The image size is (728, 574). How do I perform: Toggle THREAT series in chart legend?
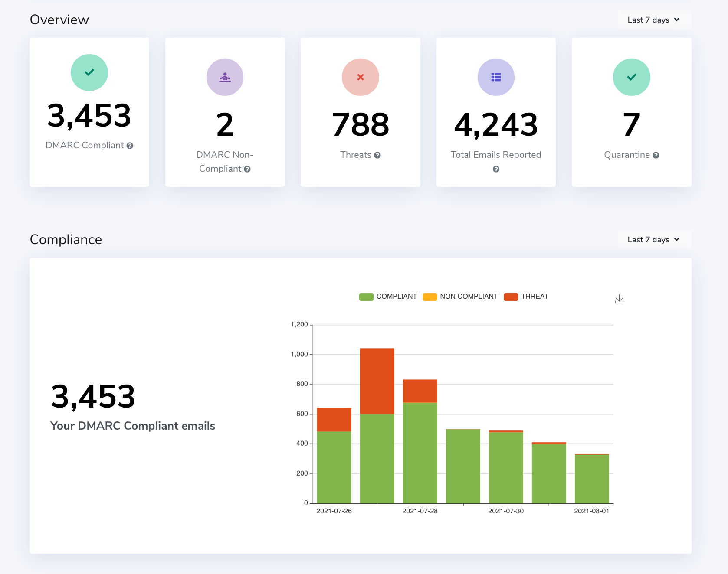pos(526,297)
